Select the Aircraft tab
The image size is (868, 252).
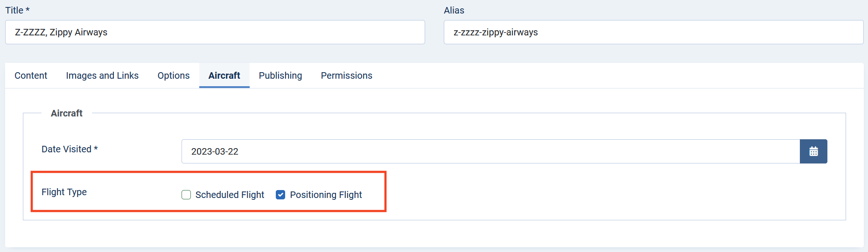click(x=224, y=75)
